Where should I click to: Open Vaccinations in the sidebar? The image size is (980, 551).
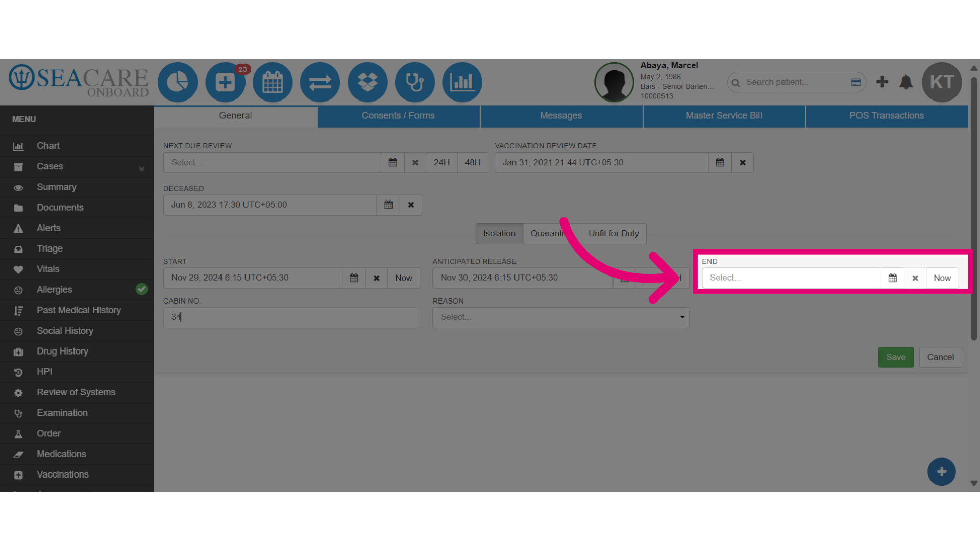click(77, 474)
